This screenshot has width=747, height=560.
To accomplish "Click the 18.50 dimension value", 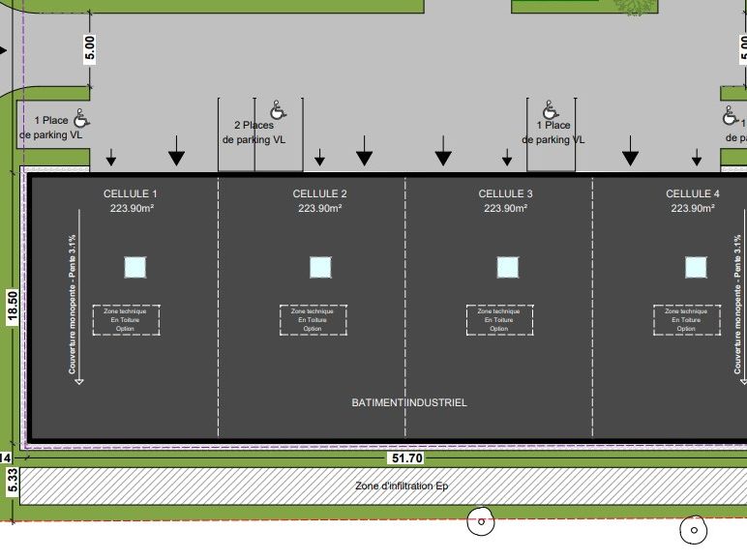I will [13, 306].
